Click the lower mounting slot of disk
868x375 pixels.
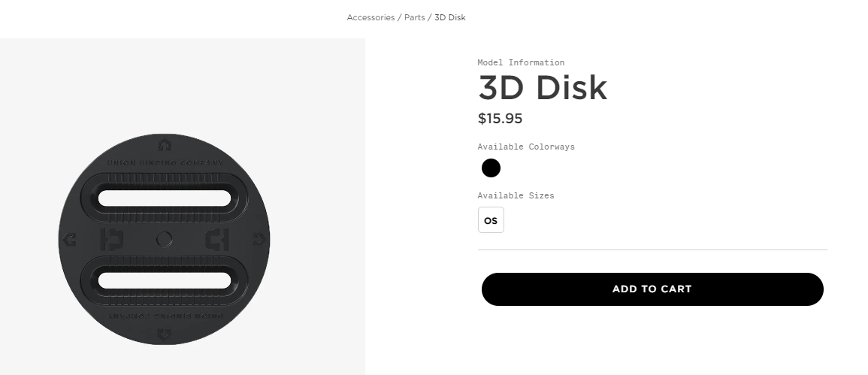coord(164,280)
